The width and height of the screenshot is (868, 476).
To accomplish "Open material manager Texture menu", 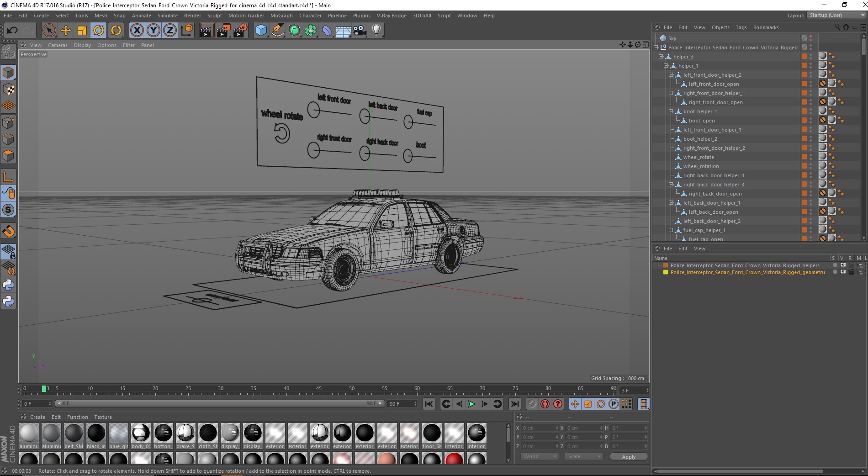I will pos(103,417).
